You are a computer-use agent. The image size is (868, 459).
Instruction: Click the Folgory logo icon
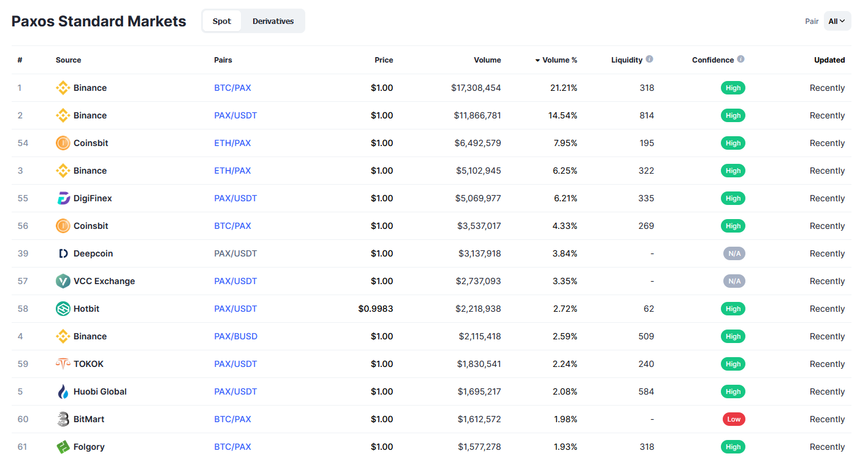pos(63,447)
